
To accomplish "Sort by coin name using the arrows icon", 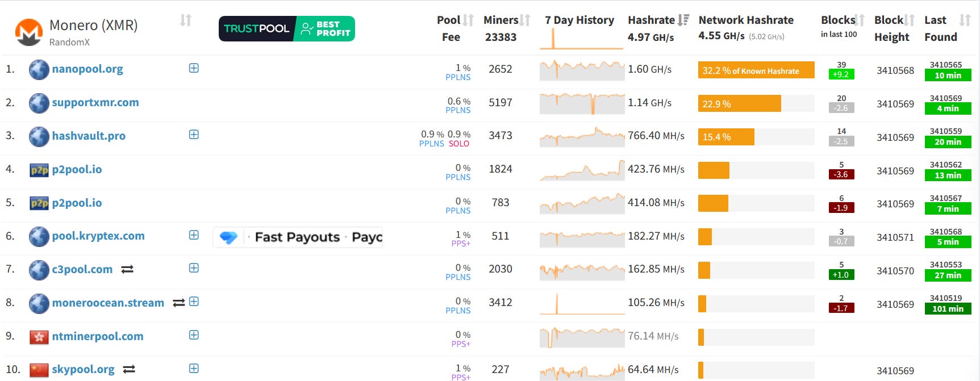I will point(186,20).
